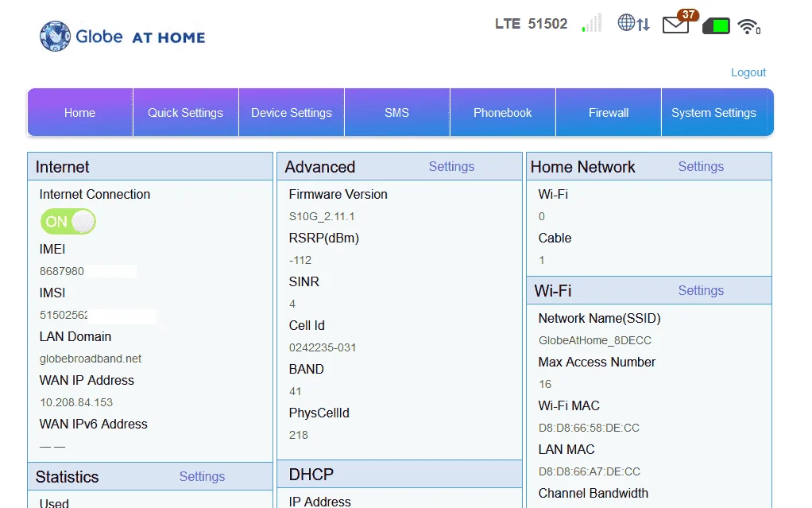Screen dimensions: 812x508
Task: Click the PhysCellId value 218
Action: pos(298,435)
